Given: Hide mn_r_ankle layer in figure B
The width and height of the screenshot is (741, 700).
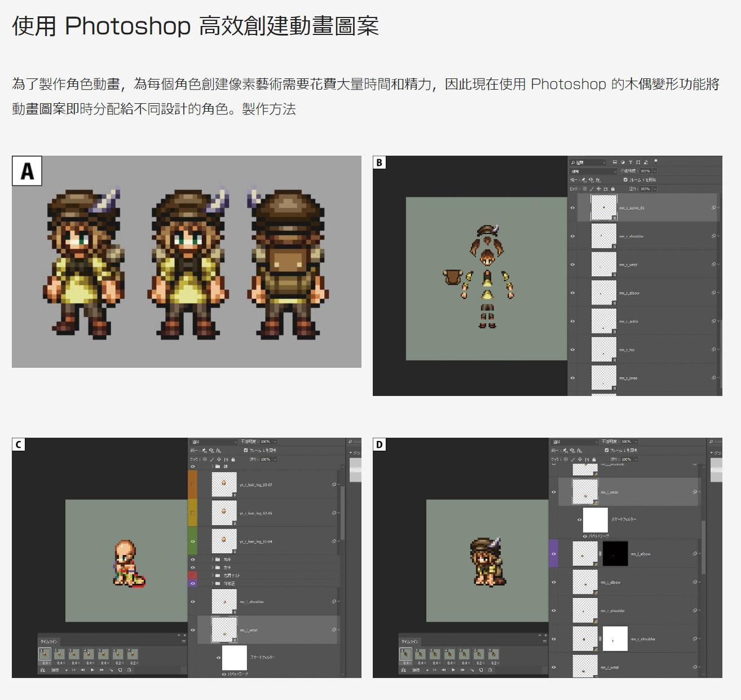Looking at the screenshot, I should (x=572, y=322).
